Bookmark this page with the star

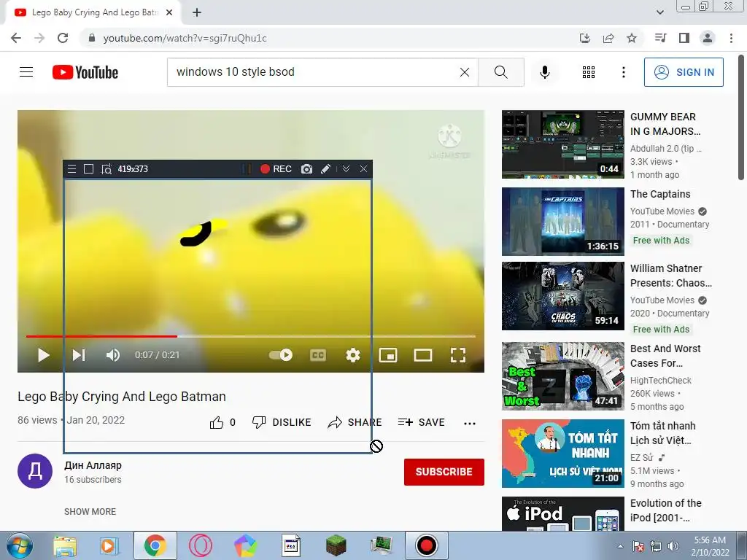(632, 38)
